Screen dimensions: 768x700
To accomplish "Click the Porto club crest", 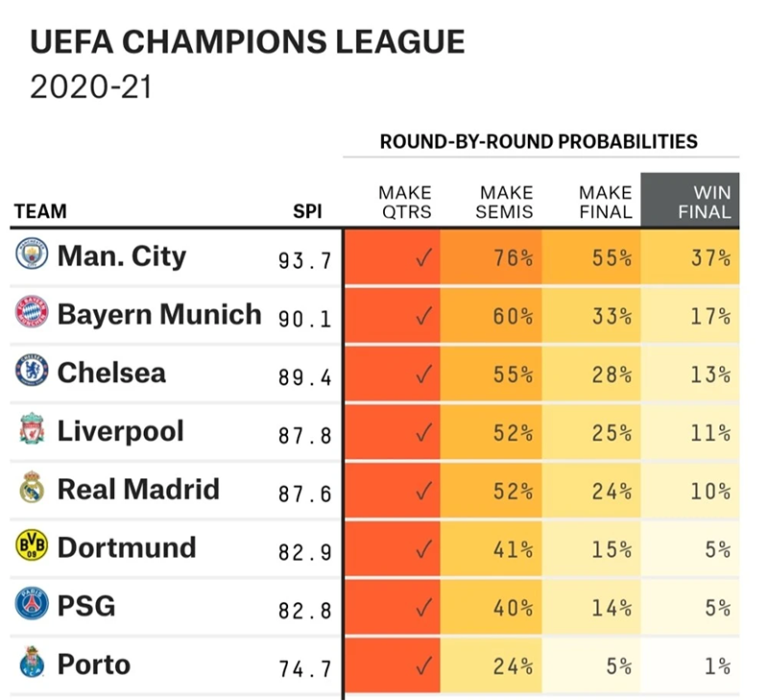I will click(32, 662).
